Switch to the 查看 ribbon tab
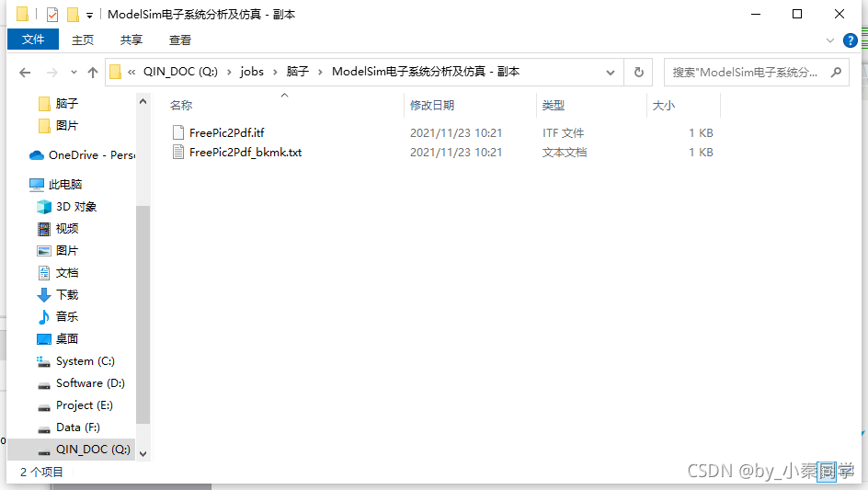Screen dimensions: 868x490 (180, 40)
